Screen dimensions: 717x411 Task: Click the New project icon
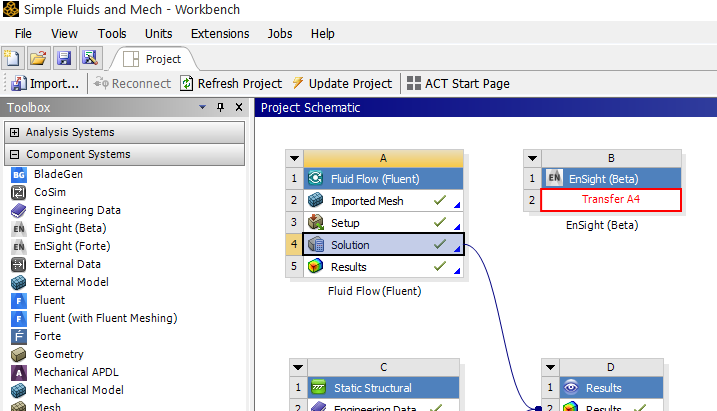click(x=12, y=58)
